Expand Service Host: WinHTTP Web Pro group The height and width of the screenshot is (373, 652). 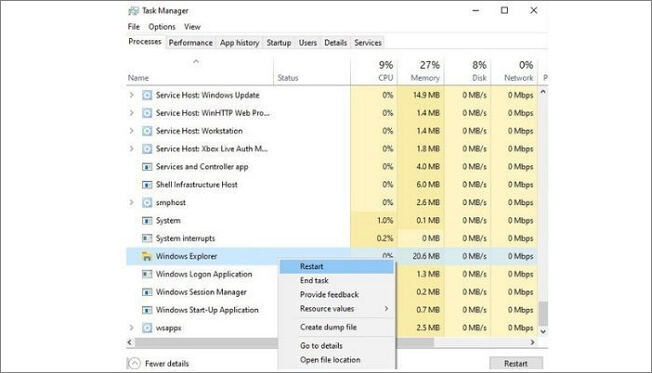click(x=131, y=113)
